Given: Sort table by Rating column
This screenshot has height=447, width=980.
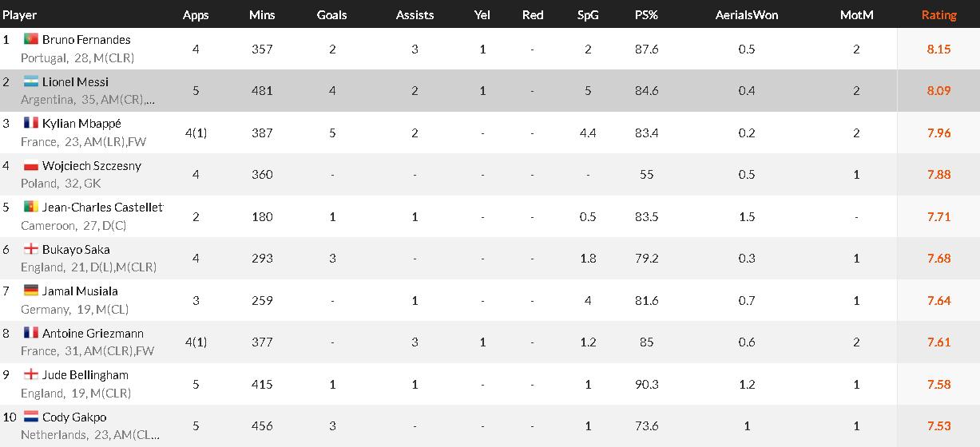Looking at the screenshot, I should (x=938, y=15).
